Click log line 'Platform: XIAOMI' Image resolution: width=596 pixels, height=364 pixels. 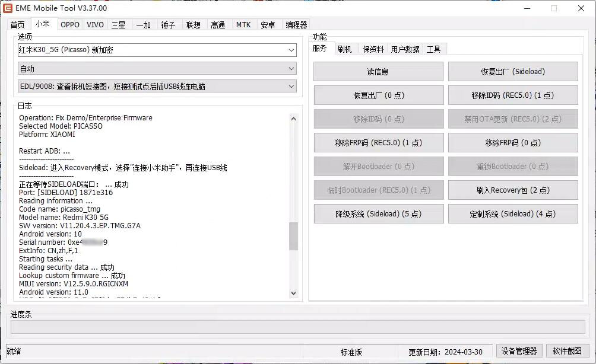point(47,135)
